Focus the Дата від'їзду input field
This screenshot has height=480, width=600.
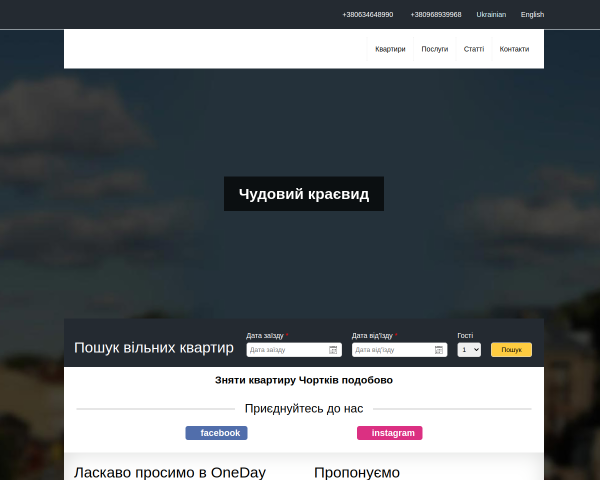click(x=399, y=350)
